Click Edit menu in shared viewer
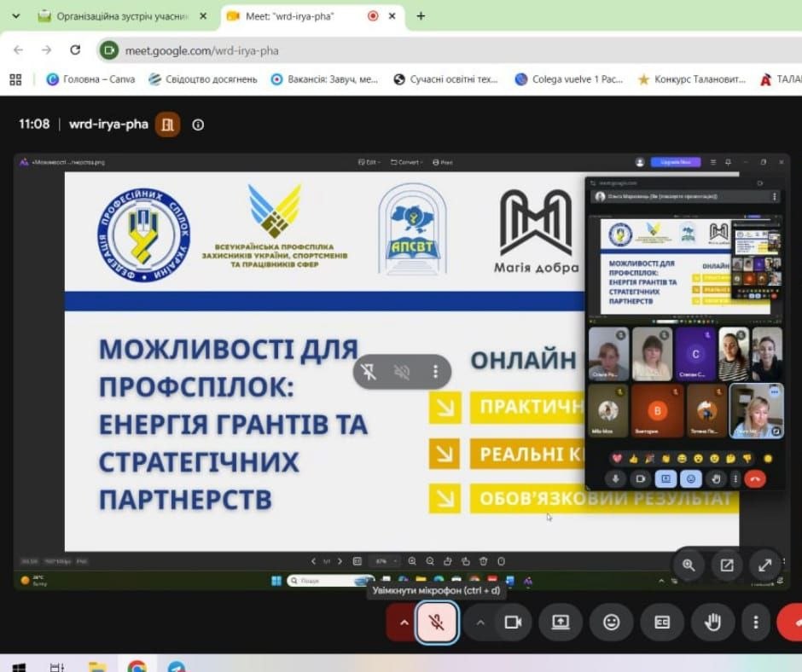 coord(369,162)
